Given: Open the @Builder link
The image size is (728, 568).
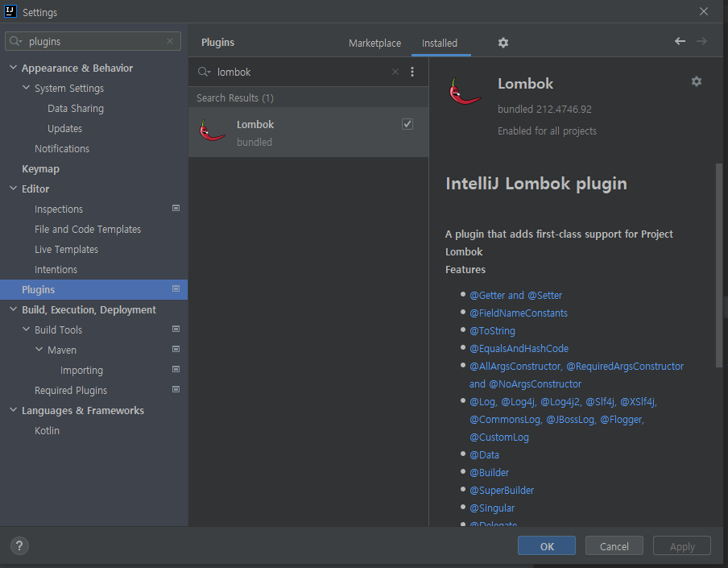Looking at the screenshot, I should 489,472.
